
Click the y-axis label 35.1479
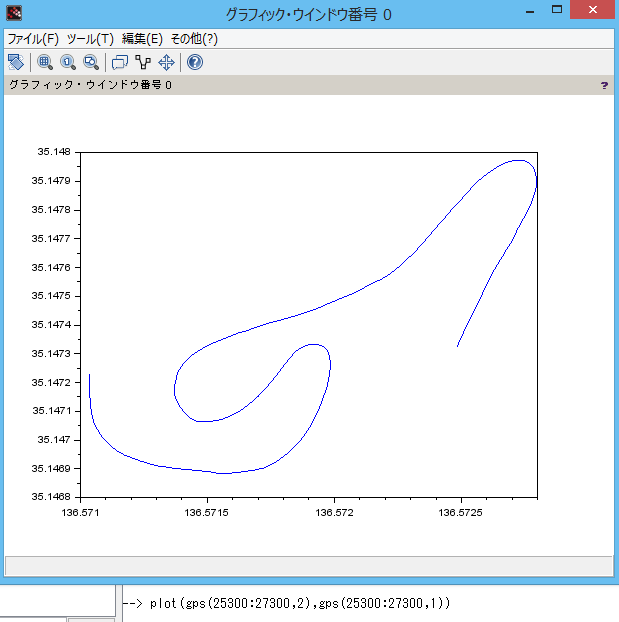51,180
